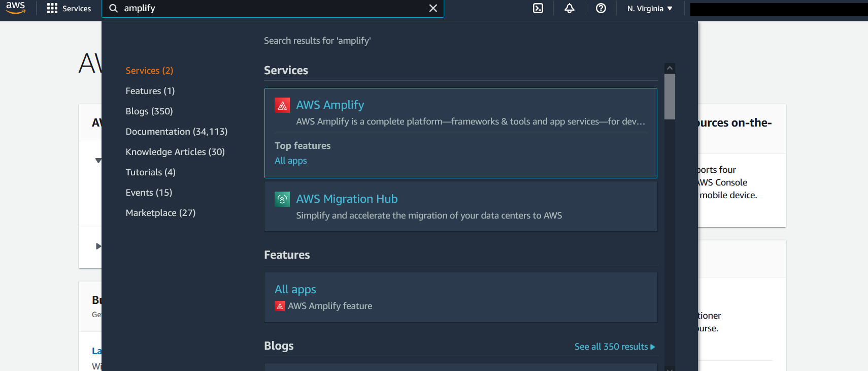This screenshot has height=371, width=868.
Task: Click the Migration Hub description text
Action: click(x=429, y=215)
